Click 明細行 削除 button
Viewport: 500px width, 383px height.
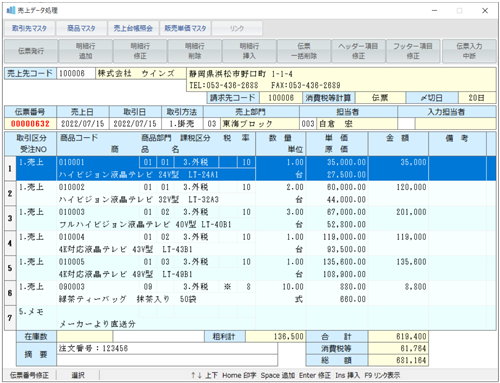point(195,51)
